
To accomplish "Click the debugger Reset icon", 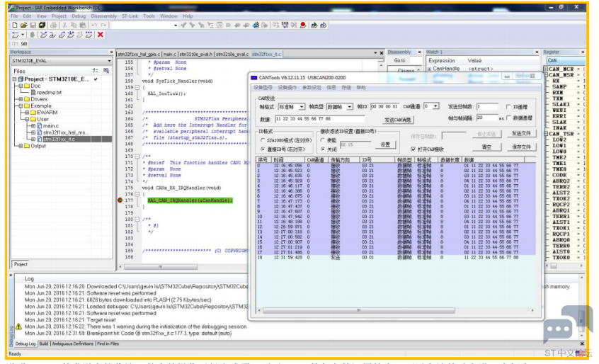I will (16, 35).
